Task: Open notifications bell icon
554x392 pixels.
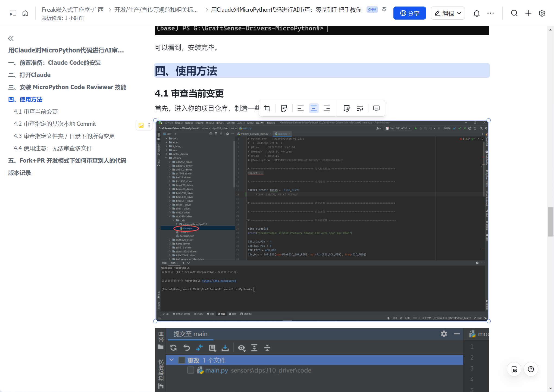Action: [477, 13]
